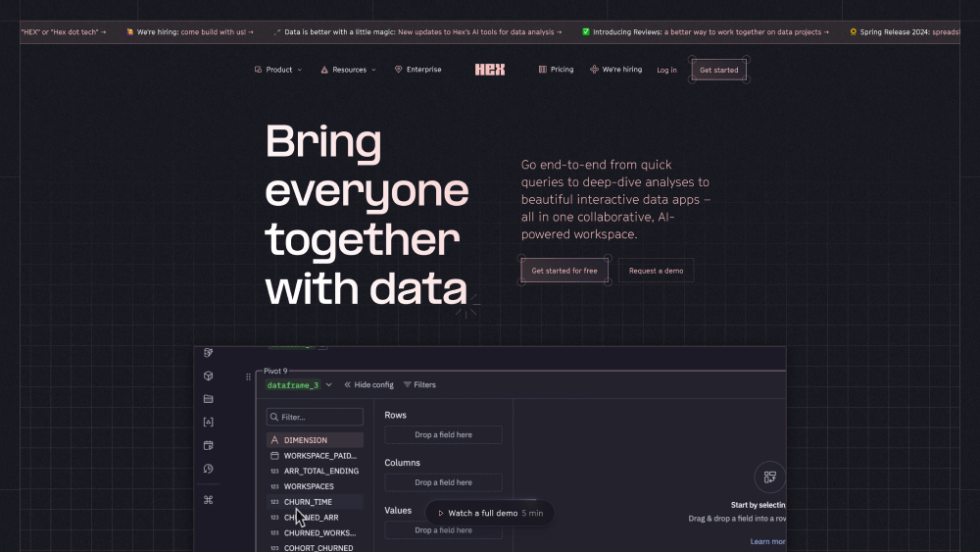Click the Enterprise diamond icon

click(x=398, y=70)
